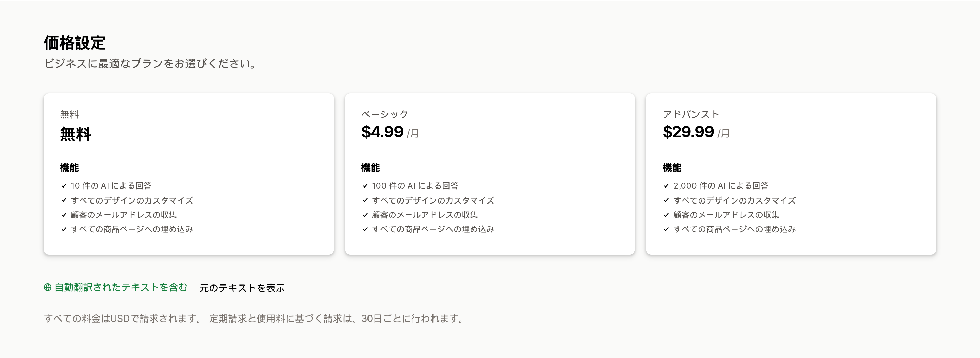Click the すべての商品ページへの埋め込み checkmark in the アドバンスト plan
Screen dimensions: 980x358
pyautogui.click(x=666, y=229)
